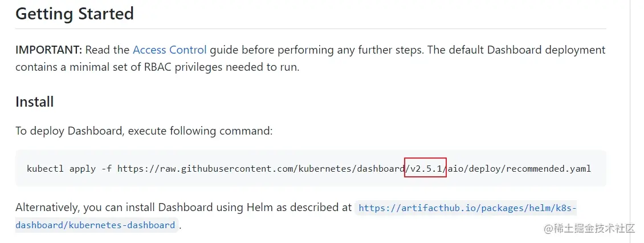Click the divider line under Getting Started
The width and height of the screenshot is (644, 243).
point(311,29)
